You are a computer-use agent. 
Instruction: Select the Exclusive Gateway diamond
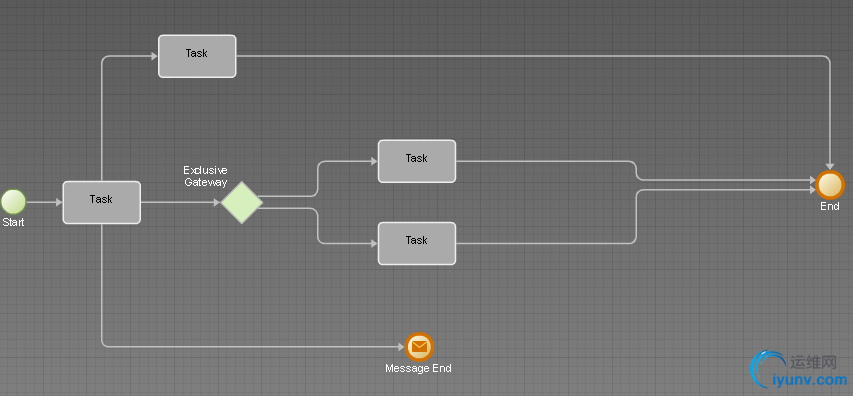(x=242, y=202)
